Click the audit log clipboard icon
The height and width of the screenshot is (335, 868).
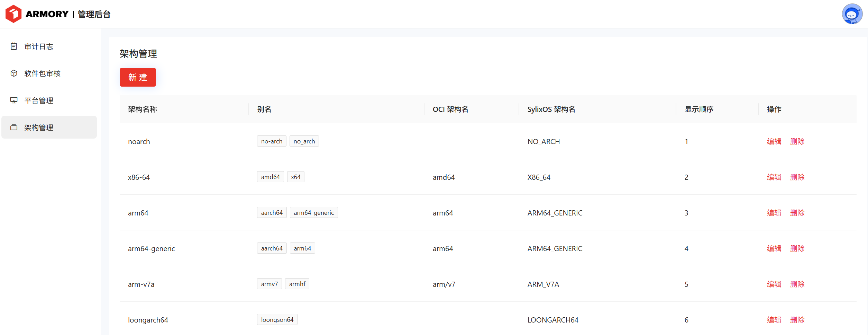click(14, 46)
